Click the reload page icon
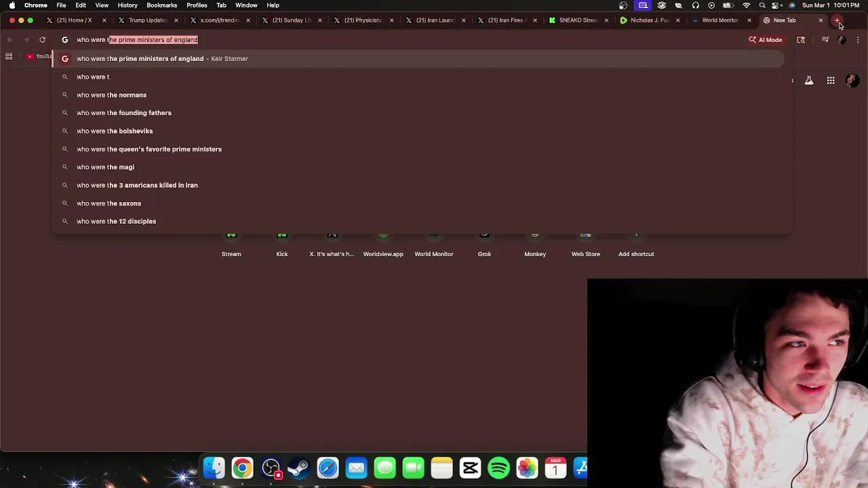This screenshot has height=488, width=868. pyautogui.click(x=42, y=40)
